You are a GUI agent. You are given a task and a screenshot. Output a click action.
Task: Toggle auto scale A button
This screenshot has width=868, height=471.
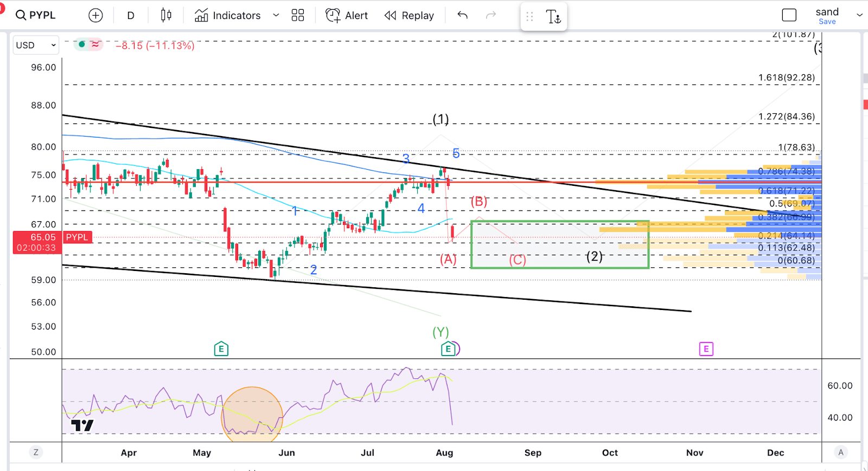pyautogui.click(x=841, y=452)
